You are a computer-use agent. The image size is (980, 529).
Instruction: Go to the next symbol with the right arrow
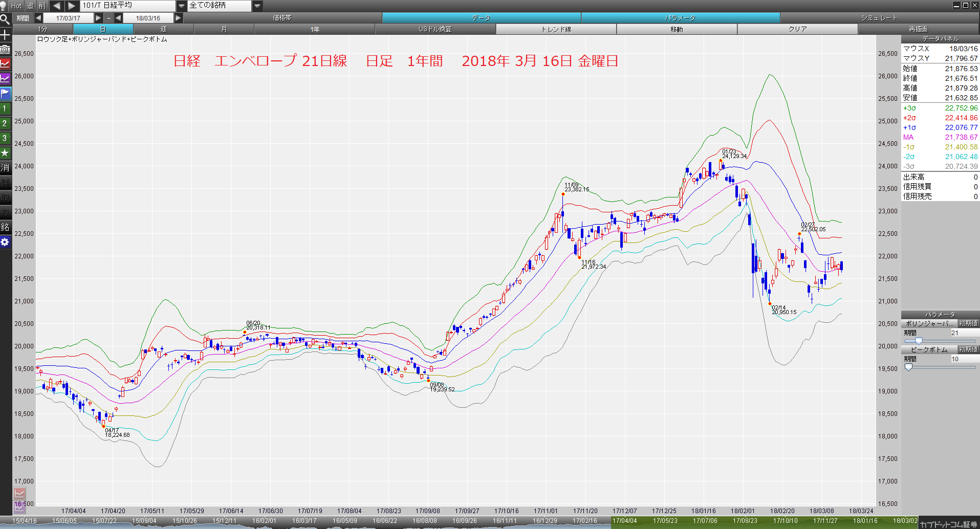(x=72, y=6)
